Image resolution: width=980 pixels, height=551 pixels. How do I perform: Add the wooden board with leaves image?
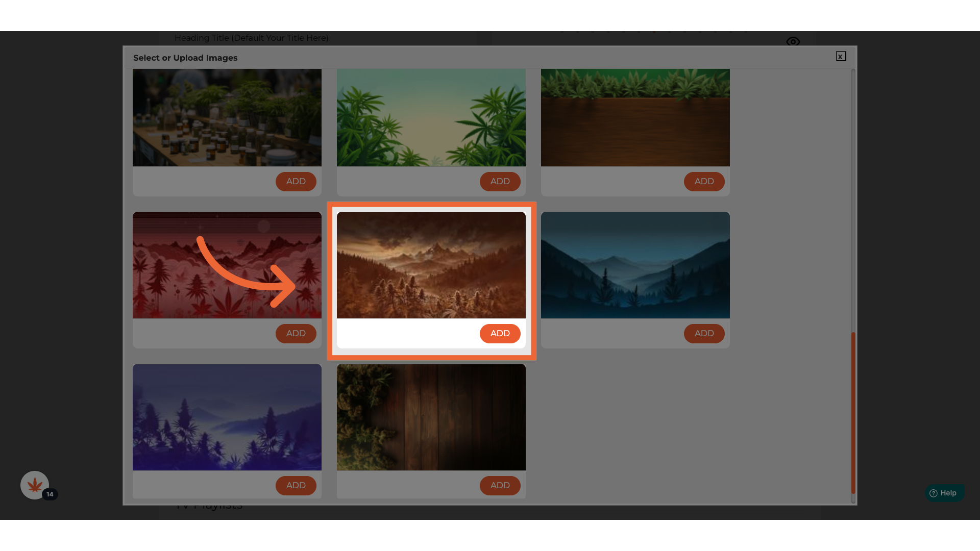(704, 182)
